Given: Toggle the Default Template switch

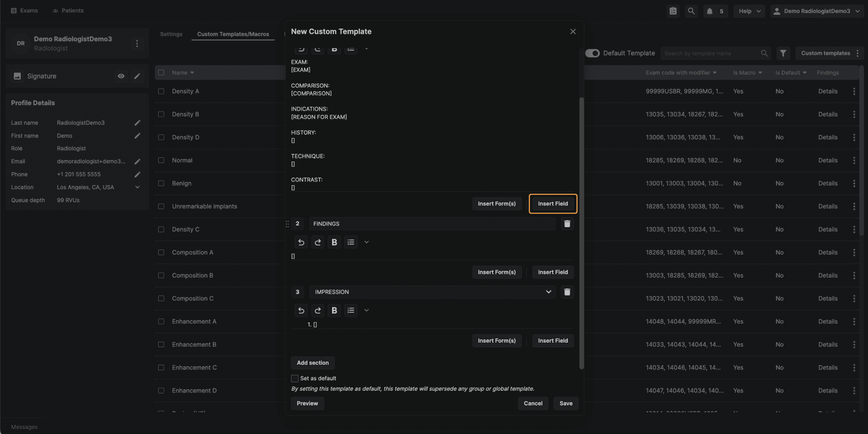Looking at the screenshot, I should coord(592,53).
